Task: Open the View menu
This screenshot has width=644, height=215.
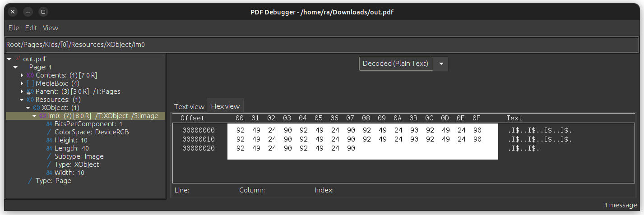Action: 51,28
